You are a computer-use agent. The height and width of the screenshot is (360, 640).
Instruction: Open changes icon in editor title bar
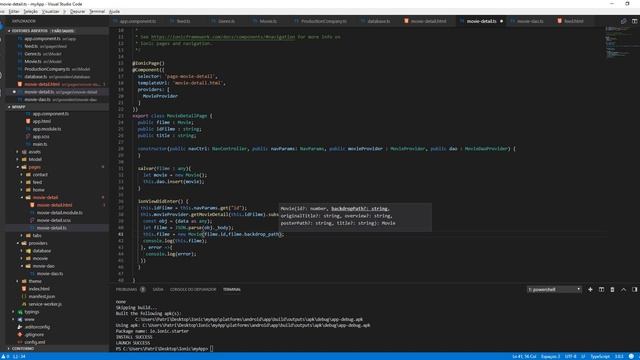click(x=623, y=21)
